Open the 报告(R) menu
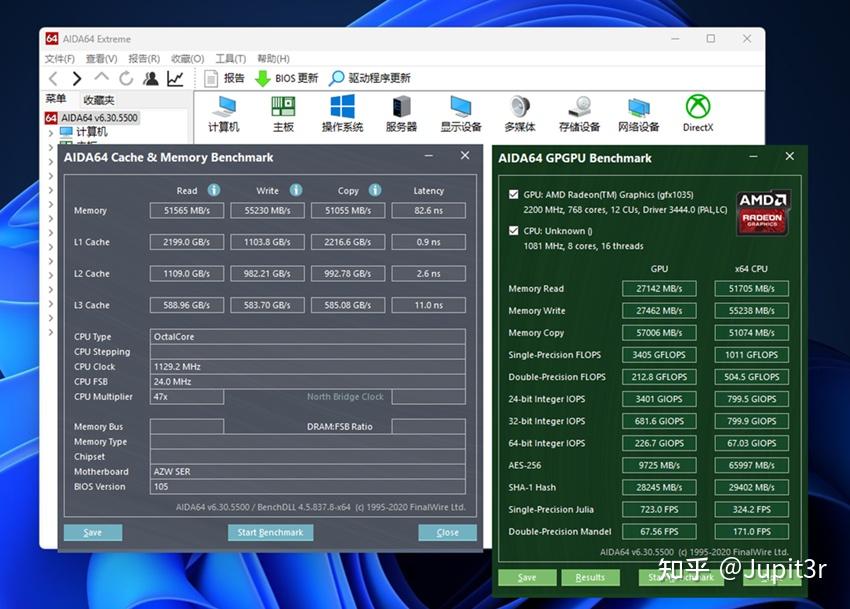This screenshot has height=609, width=850. (x=144, y=59)
